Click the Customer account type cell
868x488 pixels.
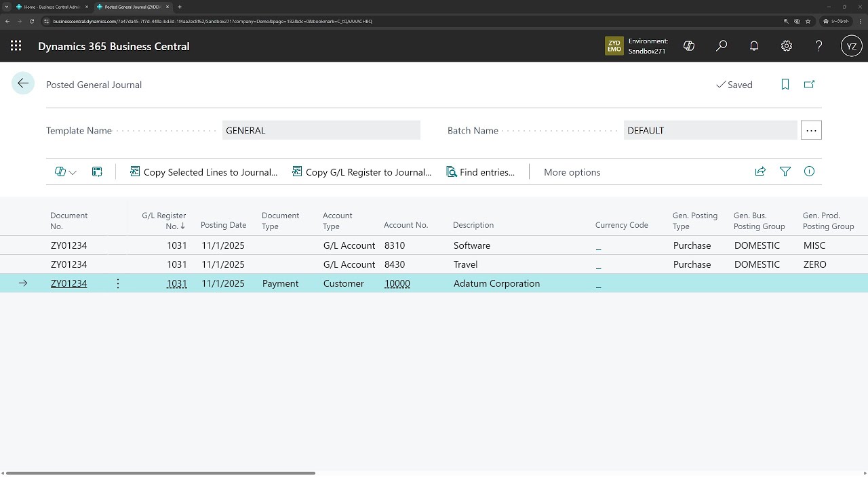[x=343, y=283]
